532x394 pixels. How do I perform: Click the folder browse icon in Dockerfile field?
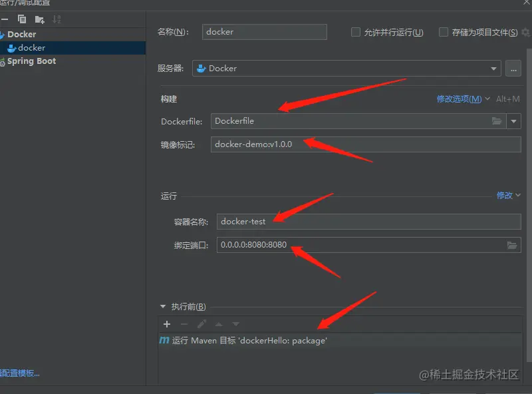click(x=497, y=121)
